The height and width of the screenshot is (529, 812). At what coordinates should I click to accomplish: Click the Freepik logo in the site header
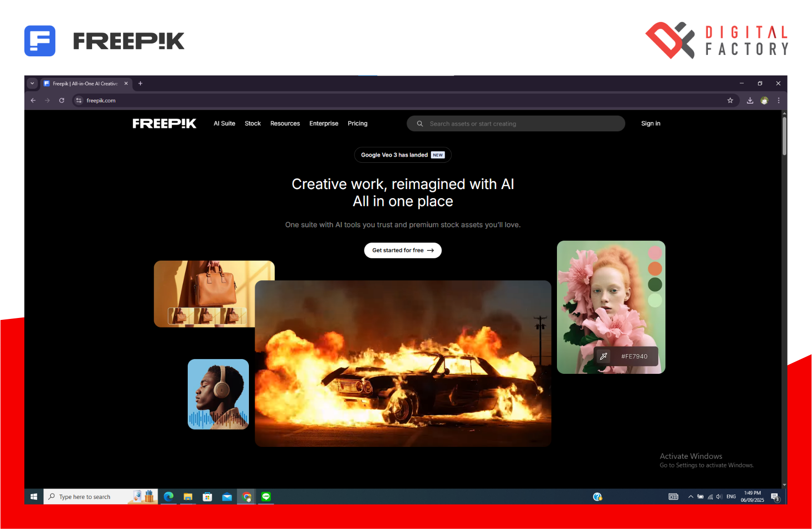[x=164, y=124]
